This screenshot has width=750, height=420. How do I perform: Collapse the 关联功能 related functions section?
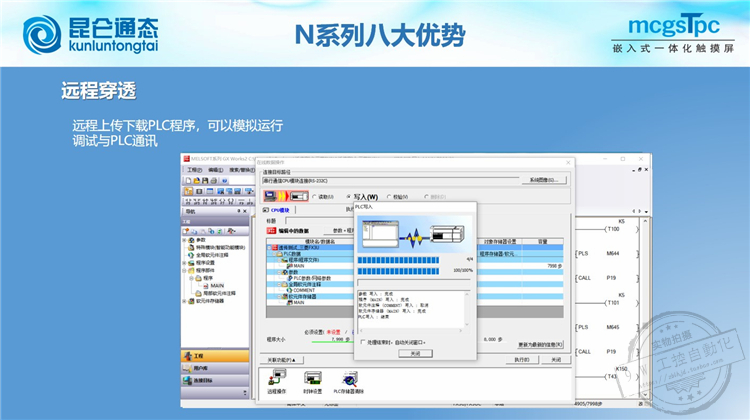[x=283, y=359]
